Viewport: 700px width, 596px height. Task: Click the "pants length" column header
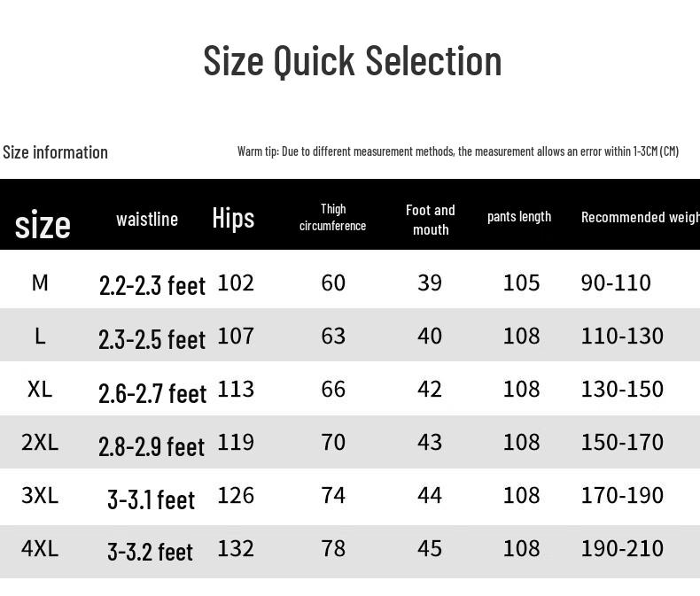click(x=519, y=217)
